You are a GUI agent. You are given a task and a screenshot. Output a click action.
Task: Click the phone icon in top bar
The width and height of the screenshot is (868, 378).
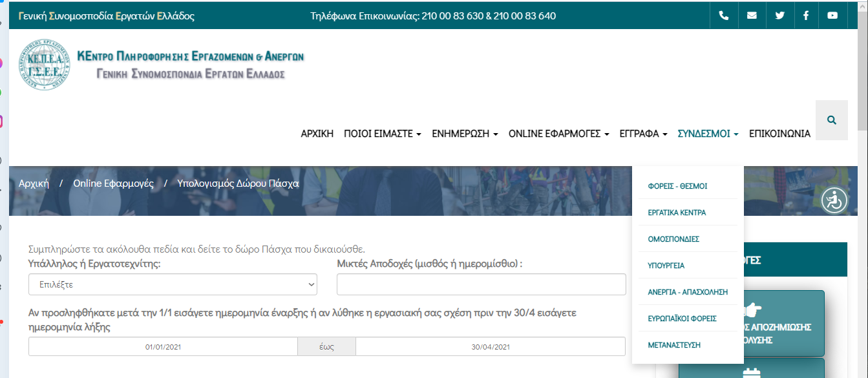point(723,16)
